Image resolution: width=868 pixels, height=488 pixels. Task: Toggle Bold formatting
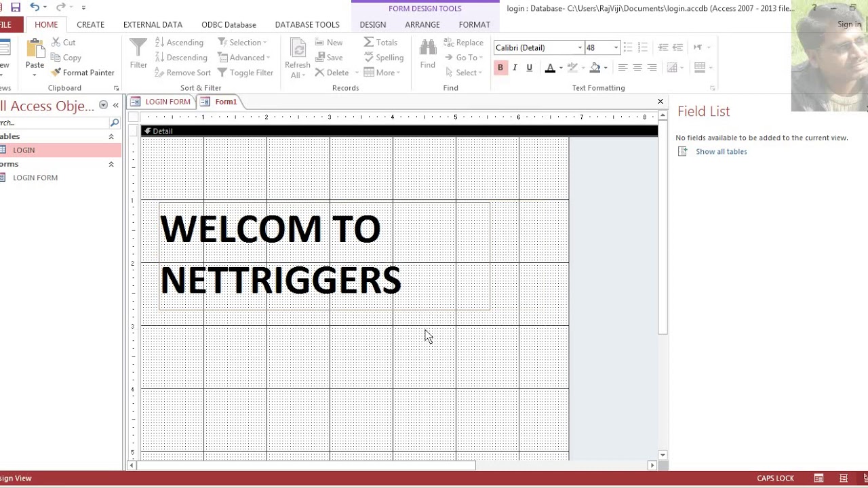500,68
